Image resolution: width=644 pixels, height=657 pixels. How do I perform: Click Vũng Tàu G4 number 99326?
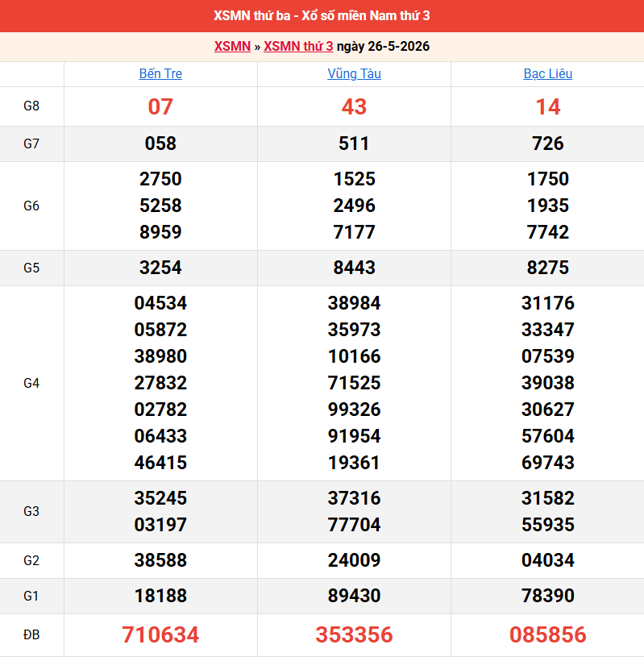click(354, 410)
